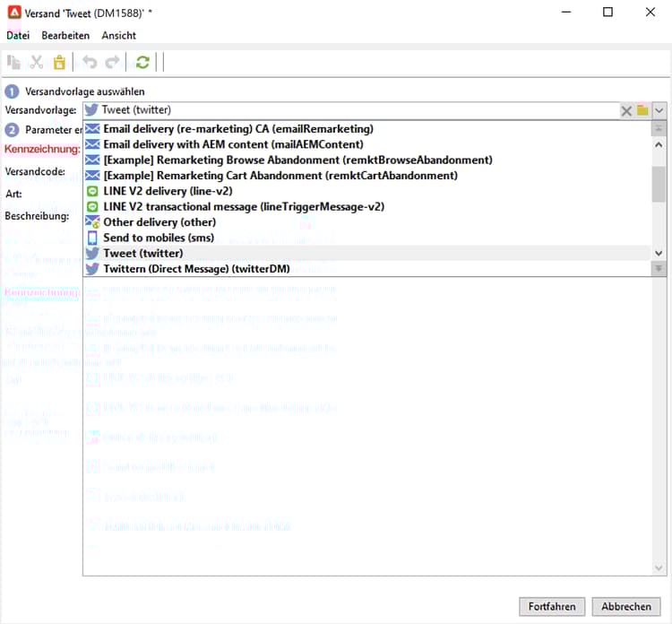Maximize the Versand window
This screenshot has height=624, width=672.
(x=607, y=12)
